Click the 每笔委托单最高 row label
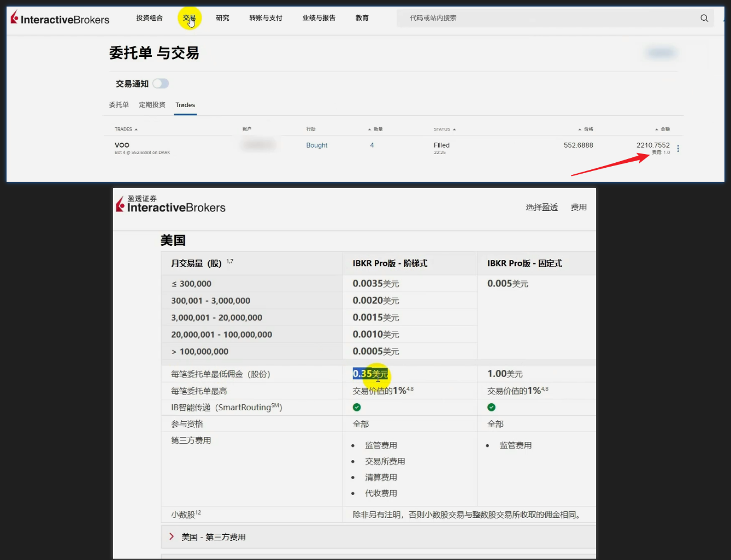 pos(199,391)
